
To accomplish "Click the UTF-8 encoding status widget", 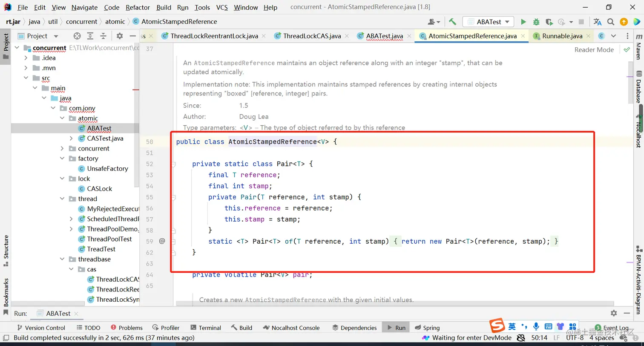I will coord(575,338).
